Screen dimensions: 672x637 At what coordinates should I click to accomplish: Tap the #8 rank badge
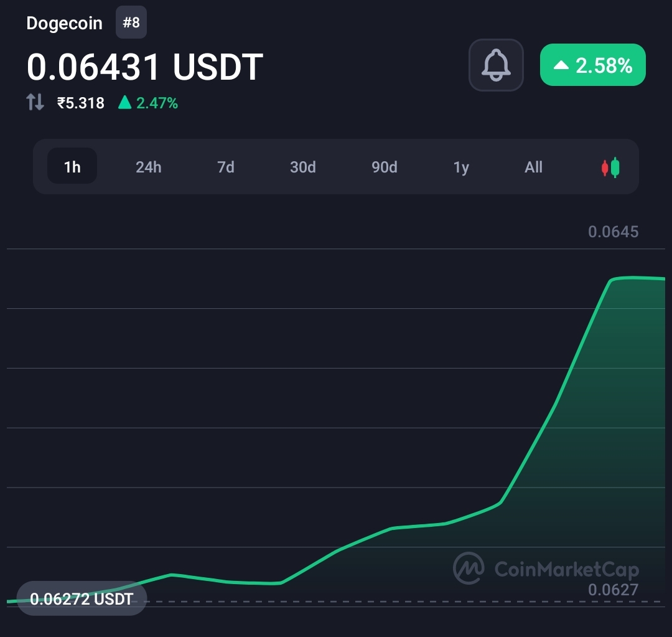click(131, 22)
